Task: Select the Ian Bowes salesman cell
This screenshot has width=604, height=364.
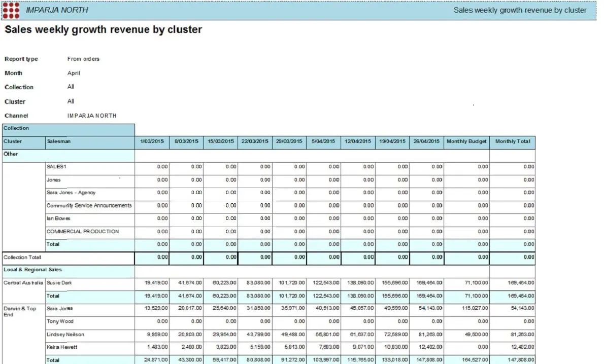Action: tap(58, 219)
